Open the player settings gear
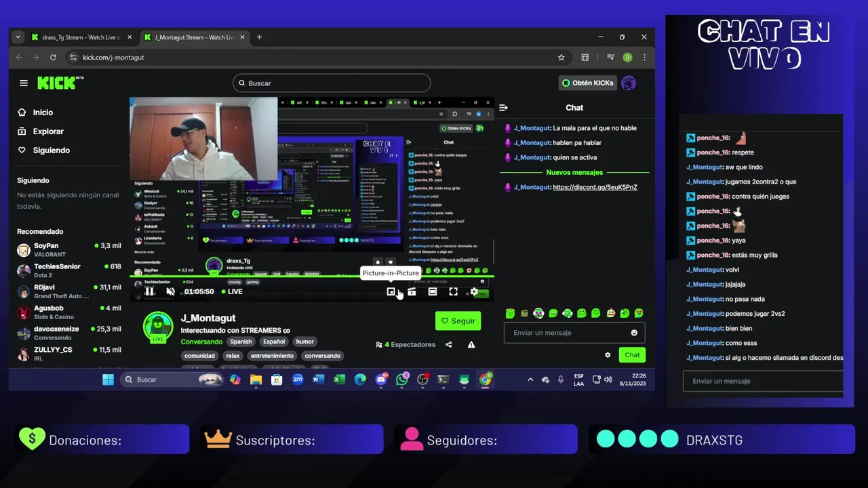The width and height of the screenshot is (868, 488). click(x=474, y=291)
